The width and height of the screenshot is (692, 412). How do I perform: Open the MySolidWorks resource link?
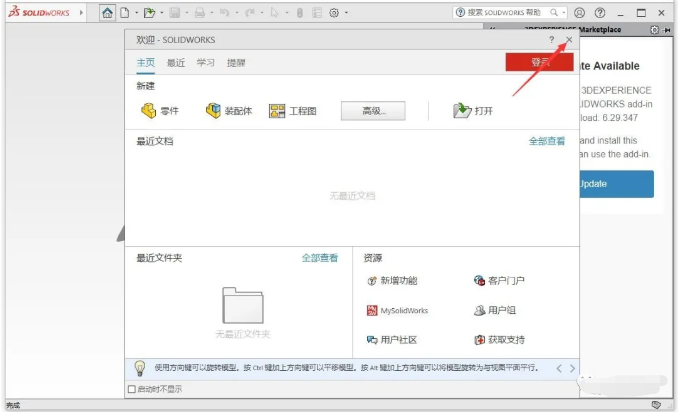click(x=397, y=311)
